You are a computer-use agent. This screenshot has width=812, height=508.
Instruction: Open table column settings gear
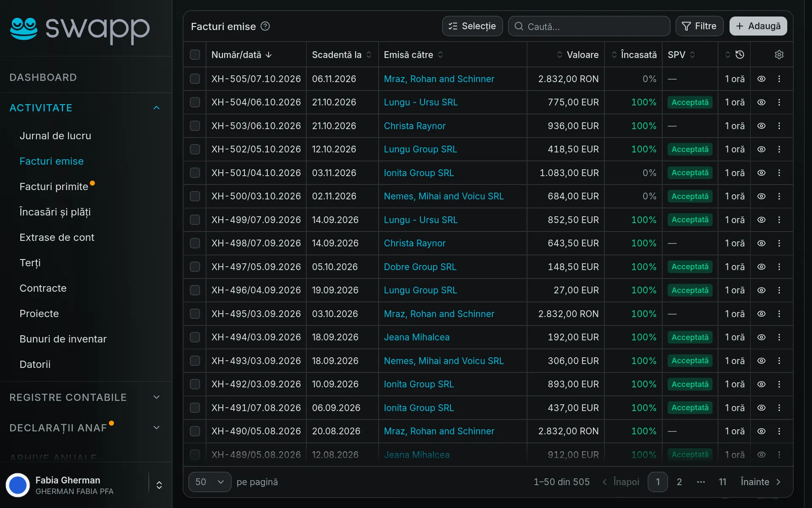coord(779,55)
